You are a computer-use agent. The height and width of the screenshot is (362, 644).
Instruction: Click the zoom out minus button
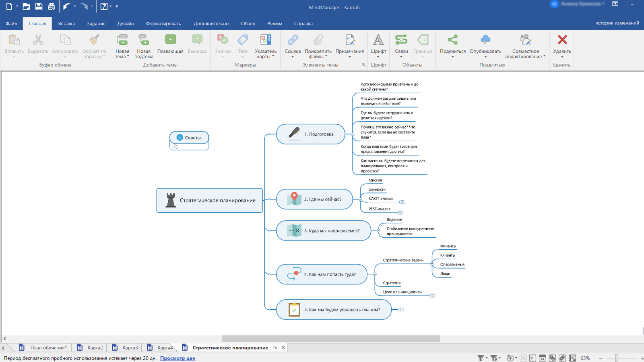[x=601, y=358]
